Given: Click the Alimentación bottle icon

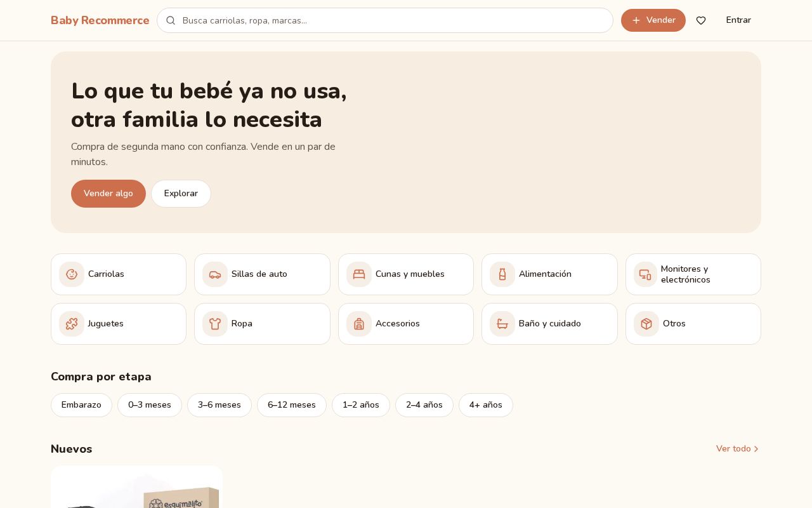Looking at the screenshot, I should (x=502, y=274).
